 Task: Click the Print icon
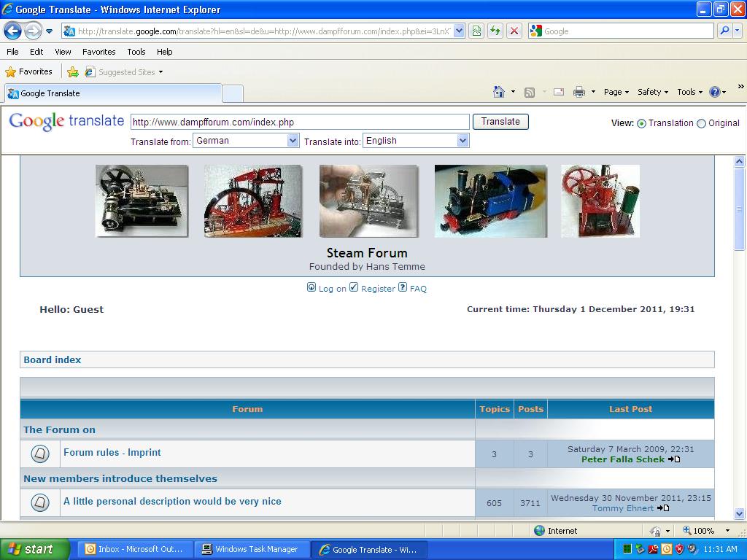578,92
